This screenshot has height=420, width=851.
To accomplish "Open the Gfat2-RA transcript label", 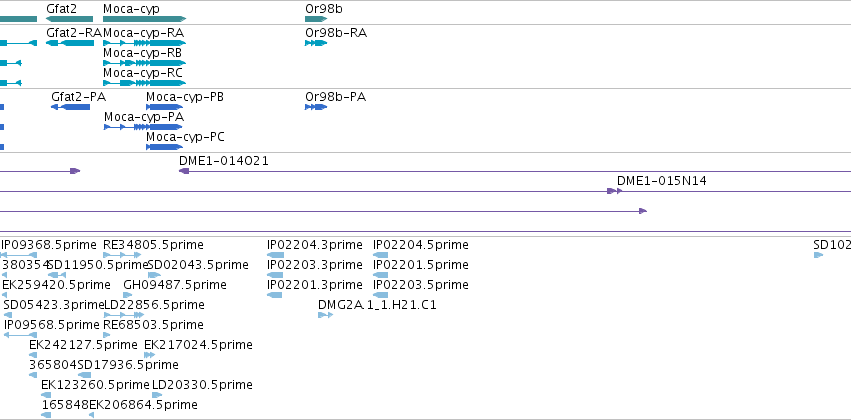I will point(74,33).
